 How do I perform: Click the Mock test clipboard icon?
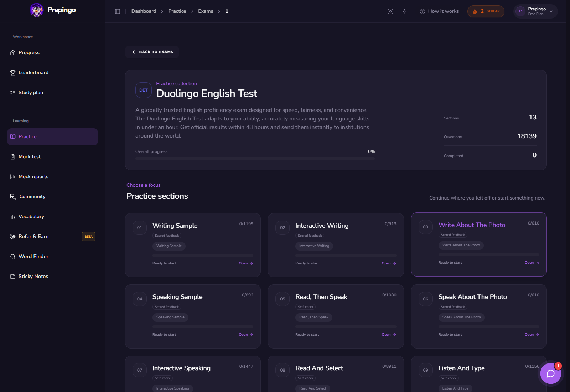(13, 157)
